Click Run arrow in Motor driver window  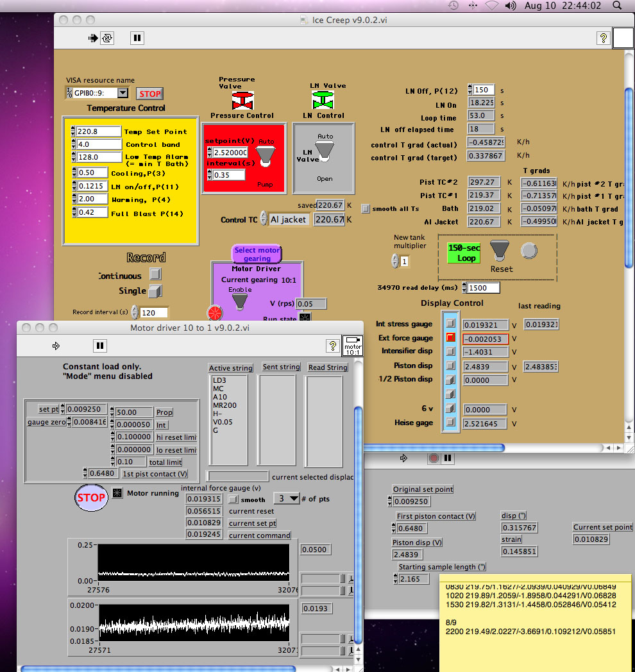56,346
